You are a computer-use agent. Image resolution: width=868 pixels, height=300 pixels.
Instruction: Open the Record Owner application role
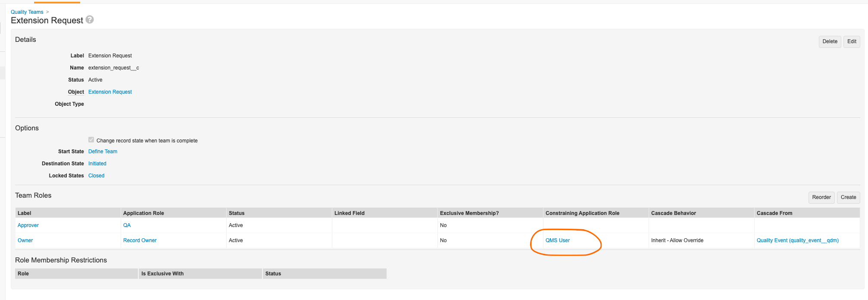point(140,240)
